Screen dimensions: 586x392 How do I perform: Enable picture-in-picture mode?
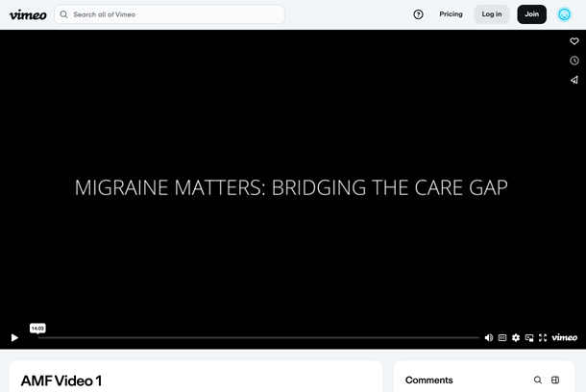[529, 338]
